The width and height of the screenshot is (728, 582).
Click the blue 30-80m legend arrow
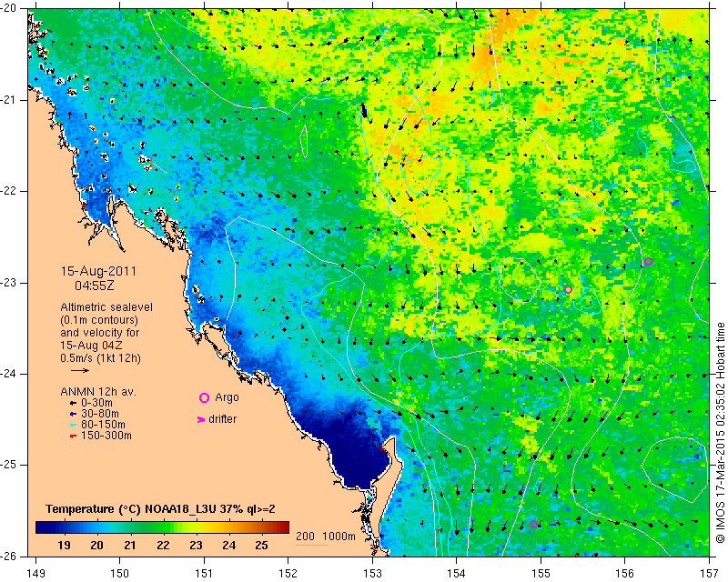73,414
